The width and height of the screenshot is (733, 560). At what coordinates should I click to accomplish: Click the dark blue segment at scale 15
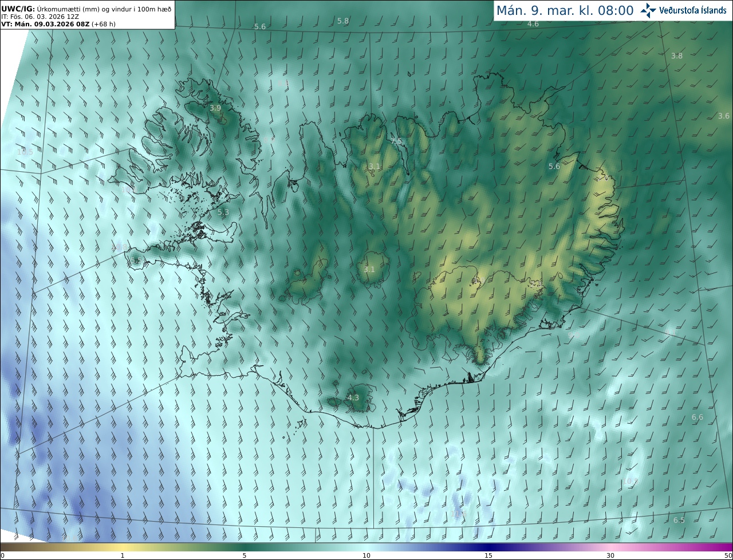coord(488,547)
